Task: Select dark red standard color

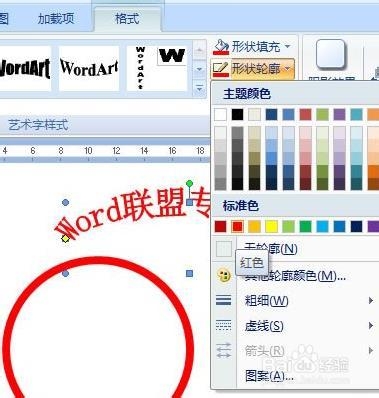Action: [220, 226]
